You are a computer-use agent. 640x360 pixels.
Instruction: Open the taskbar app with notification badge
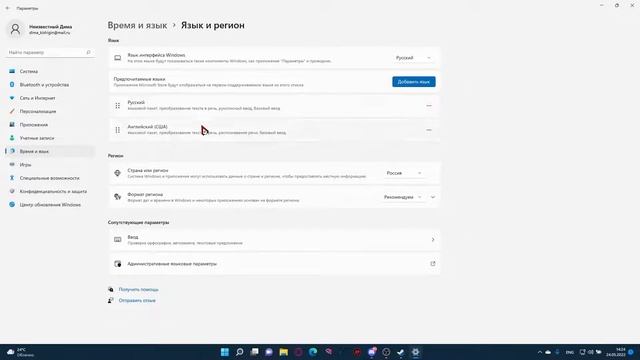click(372, 352)
